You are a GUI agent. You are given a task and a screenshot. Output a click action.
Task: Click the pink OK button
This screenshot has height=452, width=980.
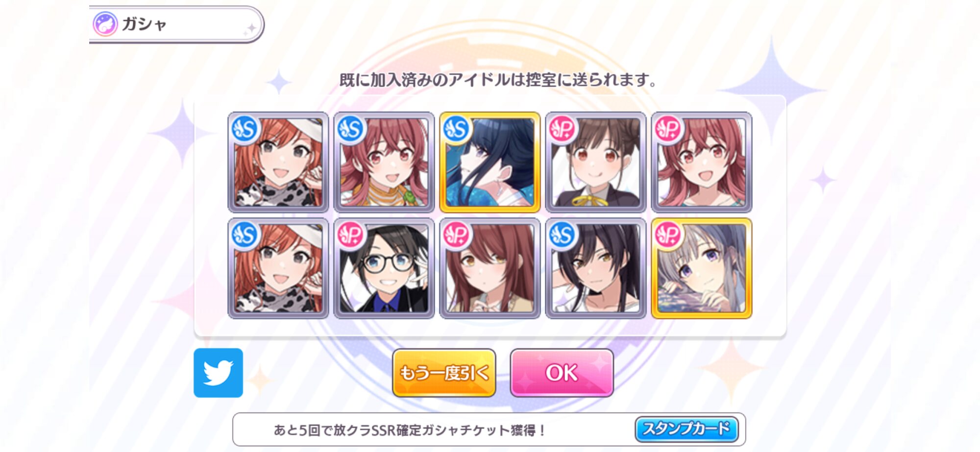(x=562, y=373)
